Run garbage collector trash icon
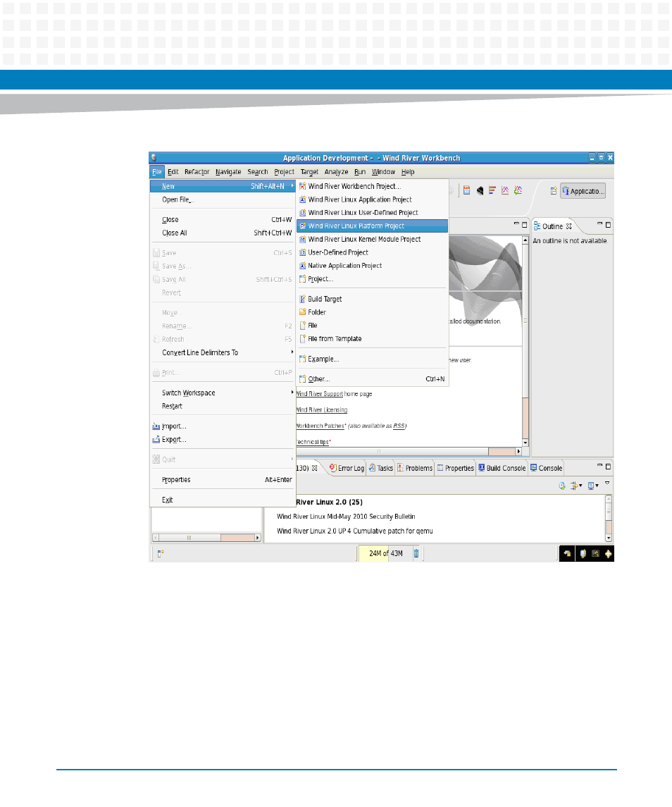The width and height of the screenshot is (672, 807). (x=416, y=554)
